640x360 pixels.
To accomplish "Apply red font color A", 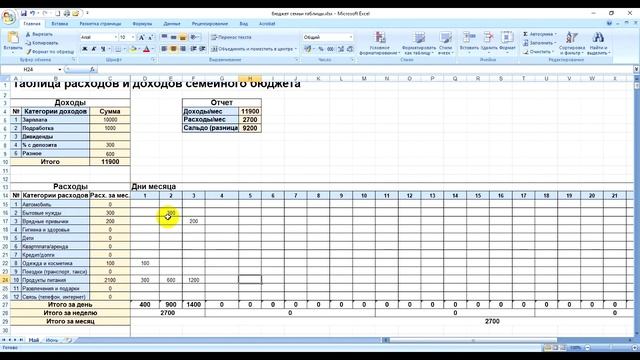I will pos(146,49).
